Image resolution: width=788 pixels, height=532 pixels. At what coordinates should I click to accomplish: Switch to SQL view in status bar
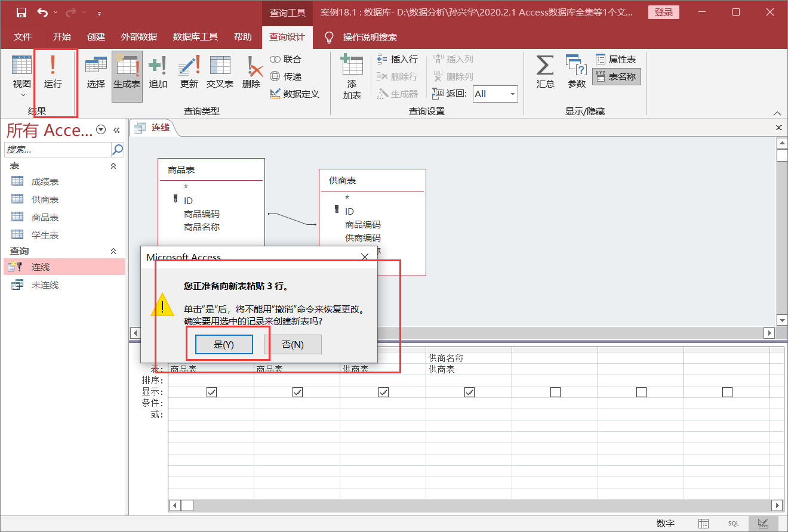(733, 523)
